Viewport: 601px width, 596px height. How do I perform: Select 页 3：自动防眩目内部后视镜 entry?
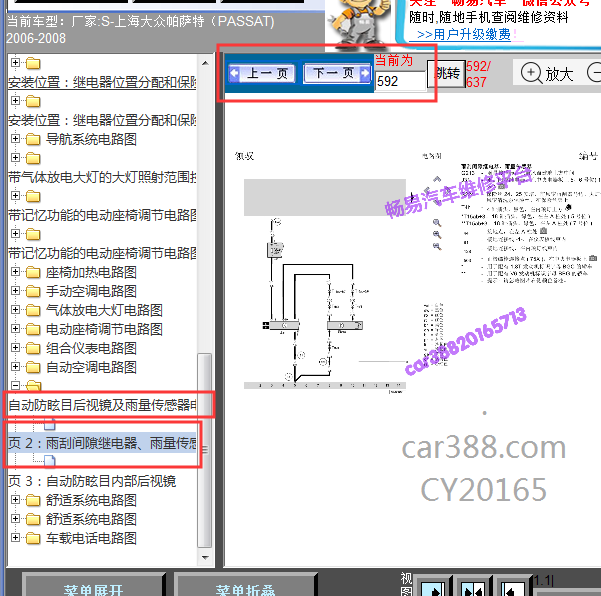(x=92, y=481)
